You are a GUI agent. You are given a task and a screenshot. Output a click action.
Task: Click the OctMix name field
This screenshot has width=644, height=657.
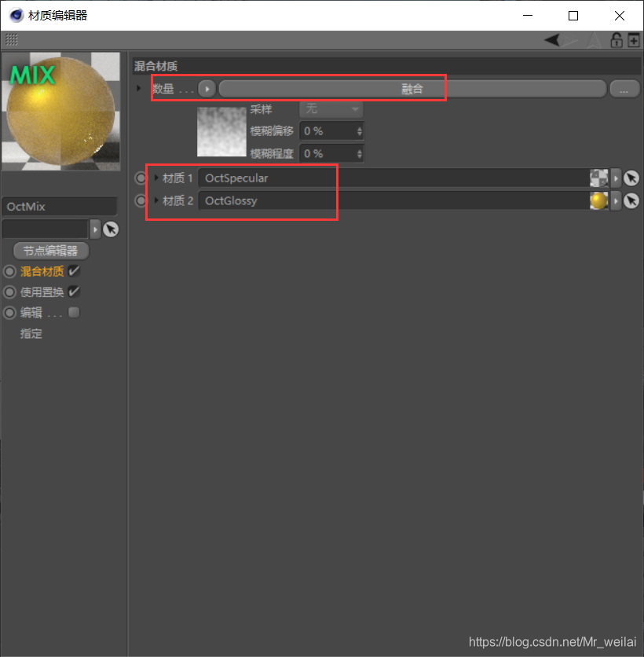[60, 207]
